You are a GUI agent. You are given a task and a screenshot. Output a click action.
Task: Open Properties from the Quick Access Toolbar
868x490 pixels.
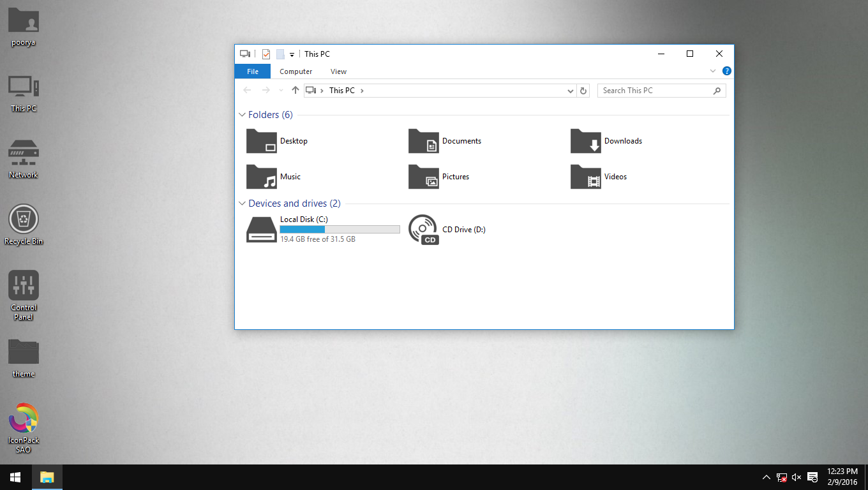[x=266, y=54]
